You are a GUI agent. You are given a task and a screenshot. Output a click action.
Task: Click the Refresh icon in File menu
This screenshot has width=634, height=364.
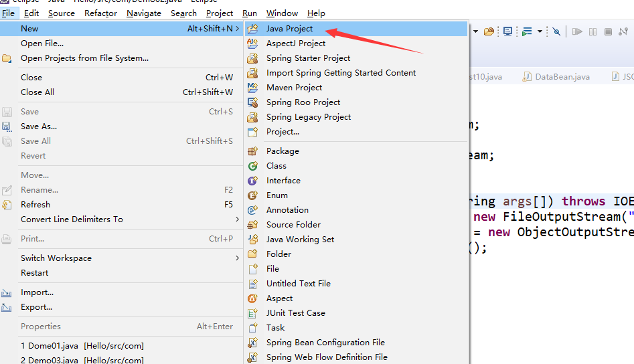click(x=7, y=205)
